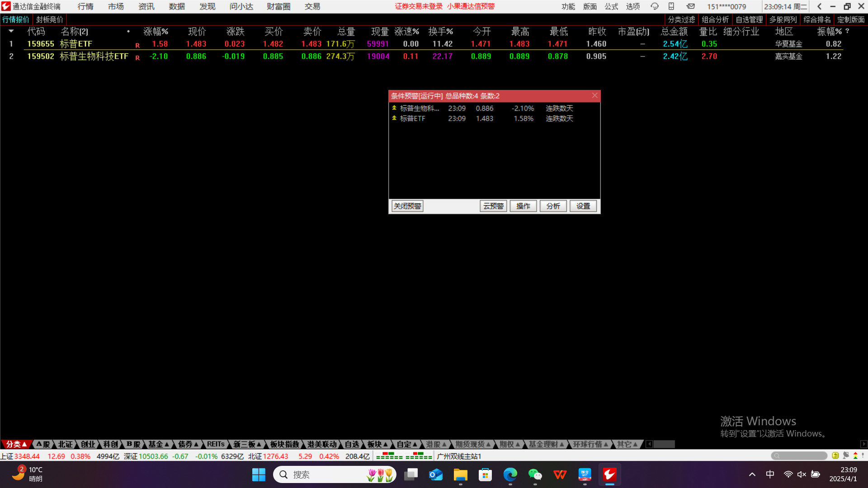The width and height of the screenshot is (868, 488).
Task: Open WeChat from the Windows taskbar
Action: [x=535, y=474]
